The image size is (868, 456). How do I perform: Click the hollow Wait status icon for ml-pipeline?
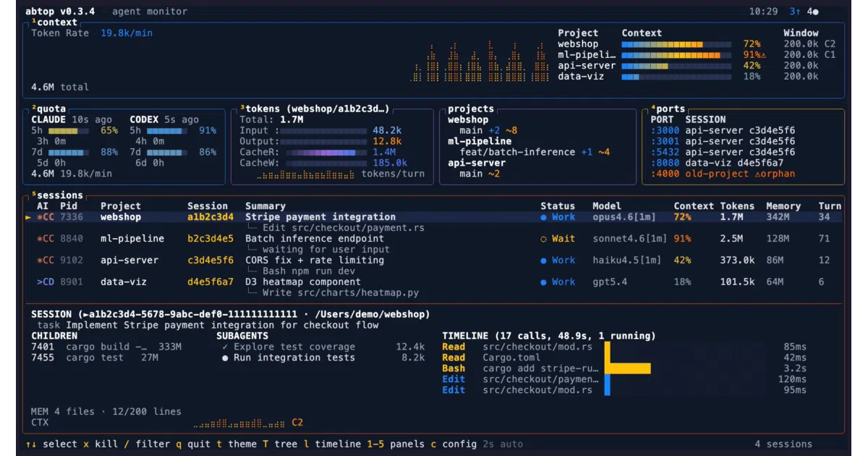click(544, 239)
